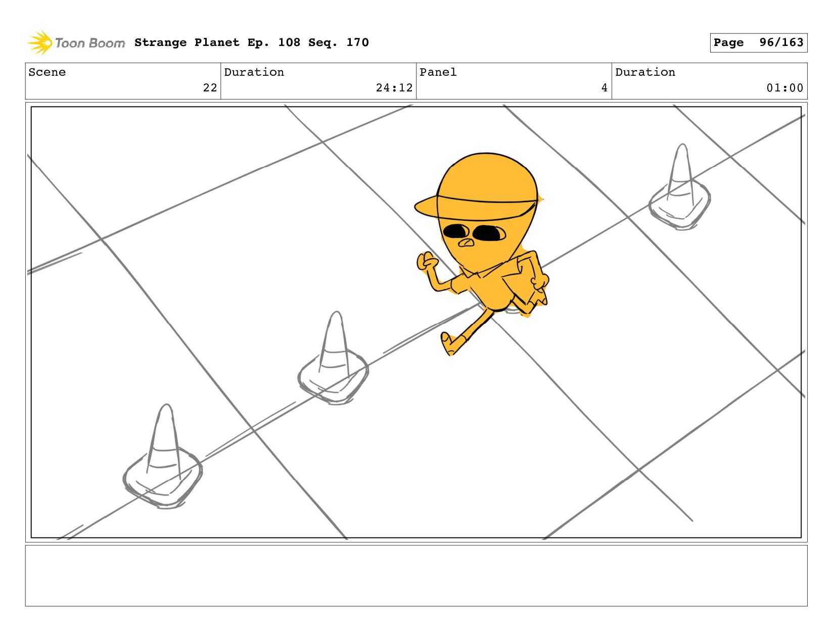The height and width of the screenshot is (644, 834).
Task: Click the scene duration value '24:12'
Action: (394, 88)
